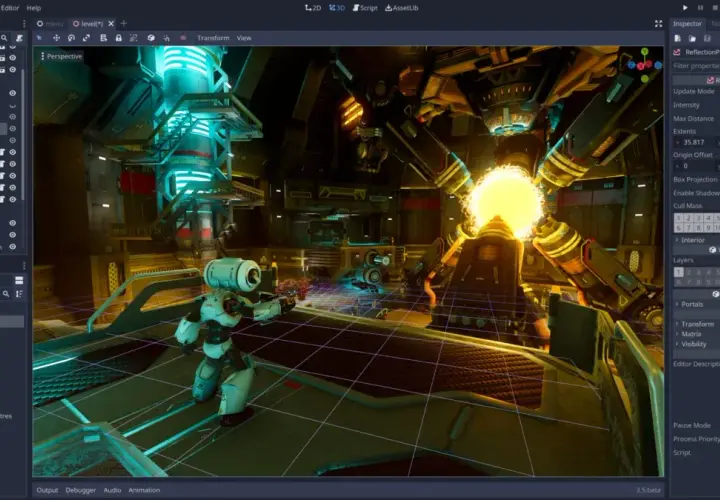
Task: Click the Inspector save resource icon
Action: (708, 39)
